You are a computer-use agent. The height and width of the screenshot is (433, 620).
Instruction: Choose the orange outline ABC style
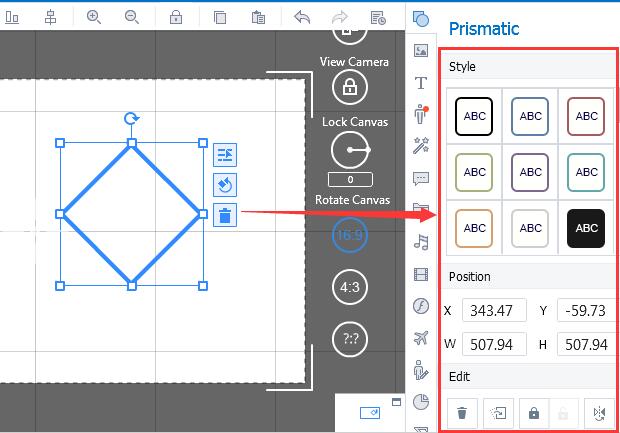pyautogui.click(x=474, y=228)
